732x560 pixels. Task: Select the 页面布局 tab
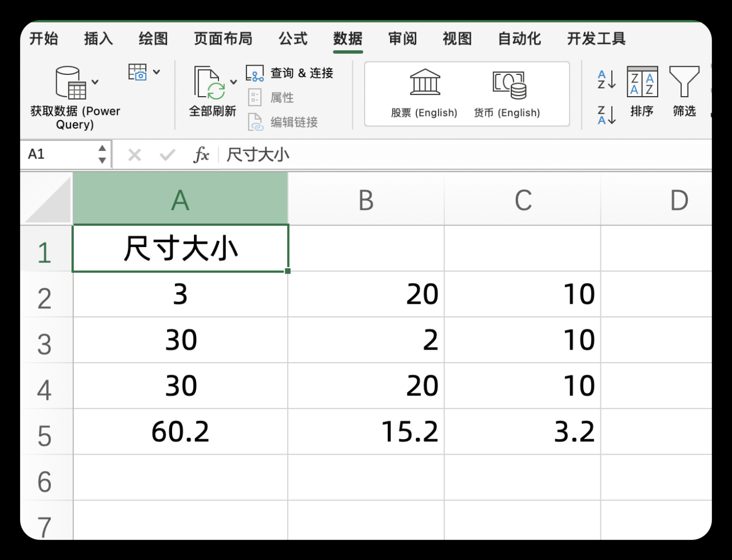click(223, 38)
